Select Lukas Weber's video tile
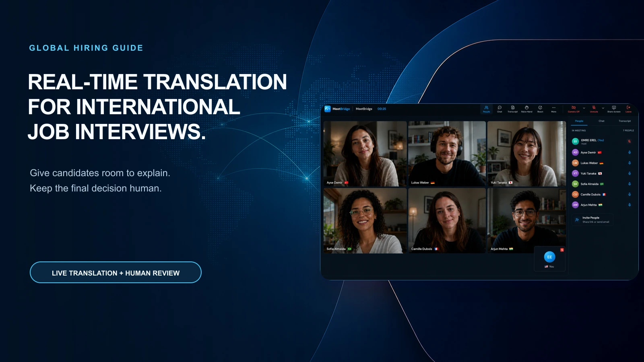The height and width of the screenshot is (362, 644). [x=447, y=154]
